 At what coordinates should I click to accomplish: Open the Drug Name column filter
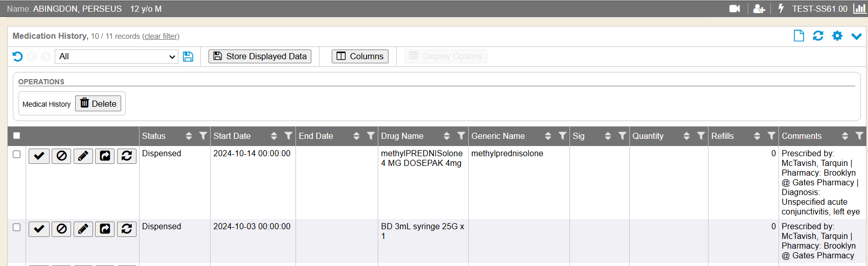[461, 136]
